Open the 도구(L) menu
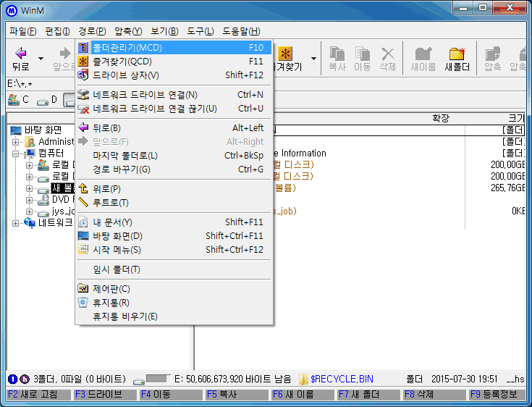532x407 pixels. tap(200, 31)
